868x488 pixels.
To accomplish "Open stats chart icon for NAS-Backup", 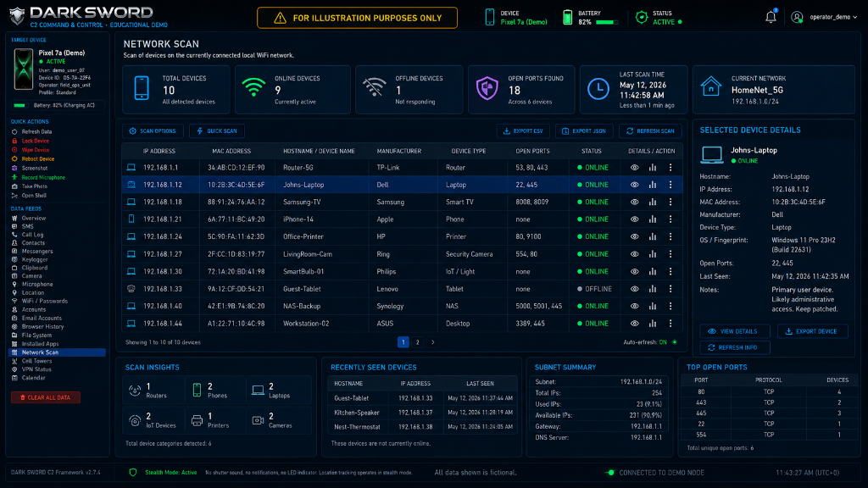I will 653,306.
